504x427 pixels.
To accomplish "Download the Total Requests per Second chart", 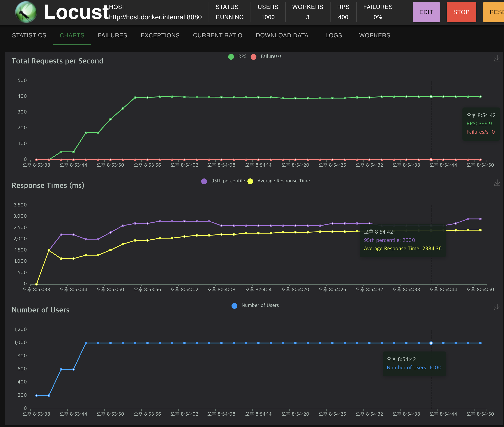I will (497, 58).
